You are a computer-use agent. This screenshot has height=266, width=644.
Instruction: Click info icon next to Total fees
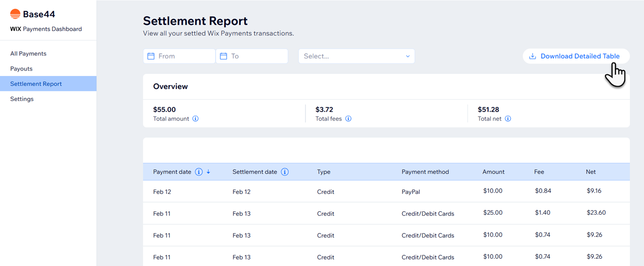[349, 118]
